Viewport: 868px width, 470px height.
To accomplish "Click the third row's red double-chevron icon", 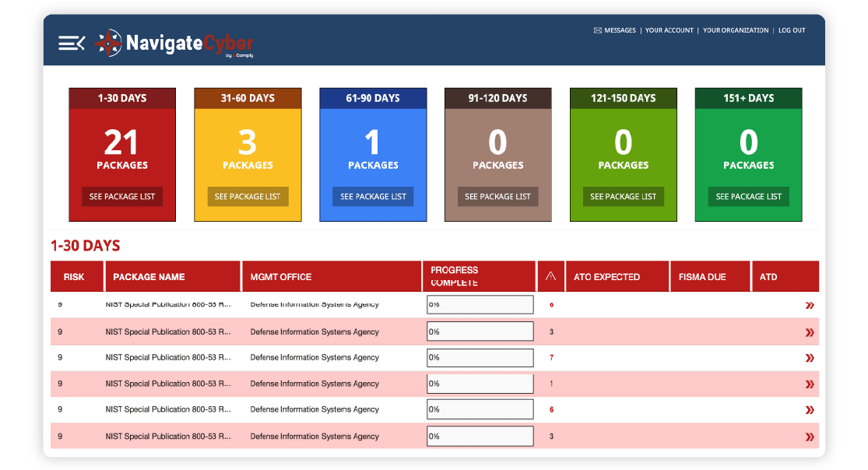I will 810,358.
